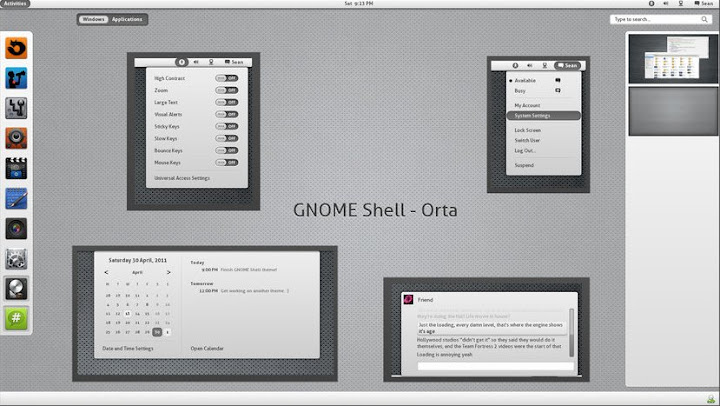Open Universal Access Settings link
Screen dimensions: 720x406
click(x=182, y=178)
